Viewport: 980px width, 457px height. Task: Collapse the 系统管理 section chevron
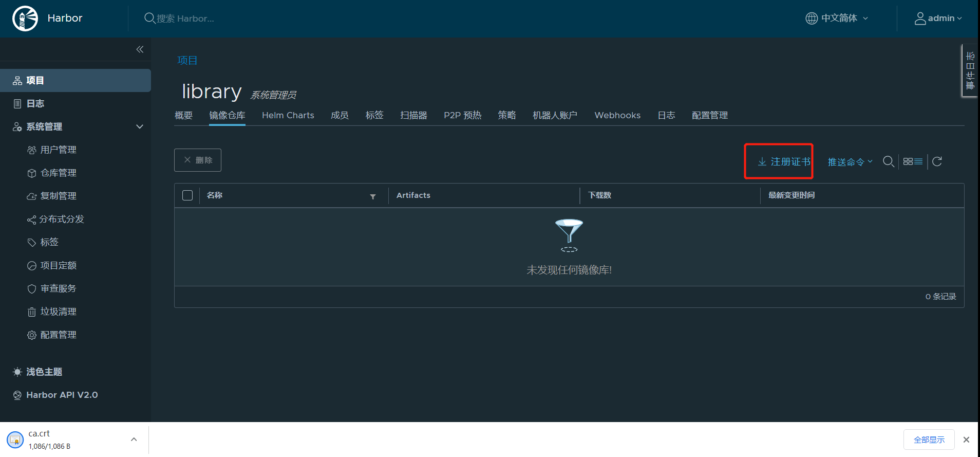(x=140, y=126)
